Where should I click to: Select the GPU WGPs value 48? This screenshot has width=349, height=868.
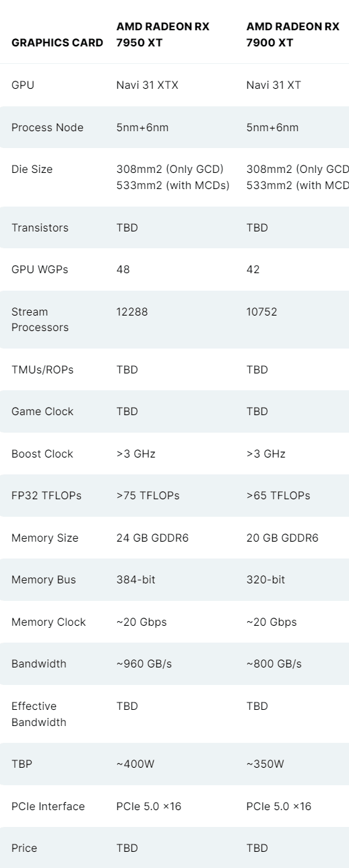[123, 269]
